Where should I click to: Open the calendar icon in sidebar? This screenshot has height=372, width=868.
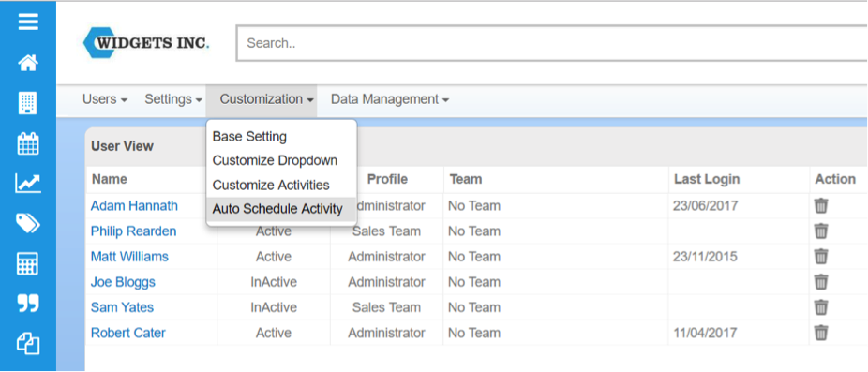click(x=28, y=143)
